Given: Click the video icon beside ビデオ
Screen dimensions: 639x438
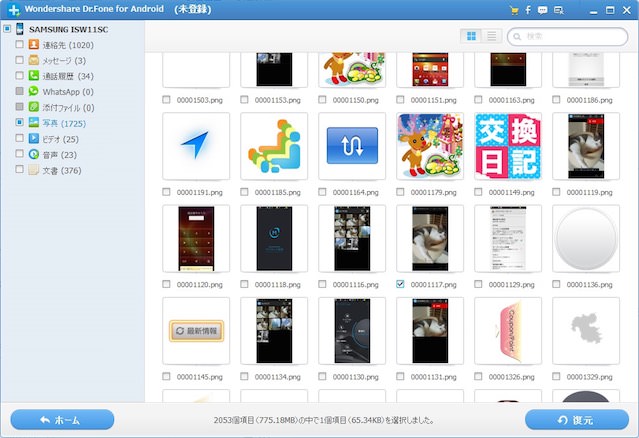Looking at the screenshot, I should (34, 139).
